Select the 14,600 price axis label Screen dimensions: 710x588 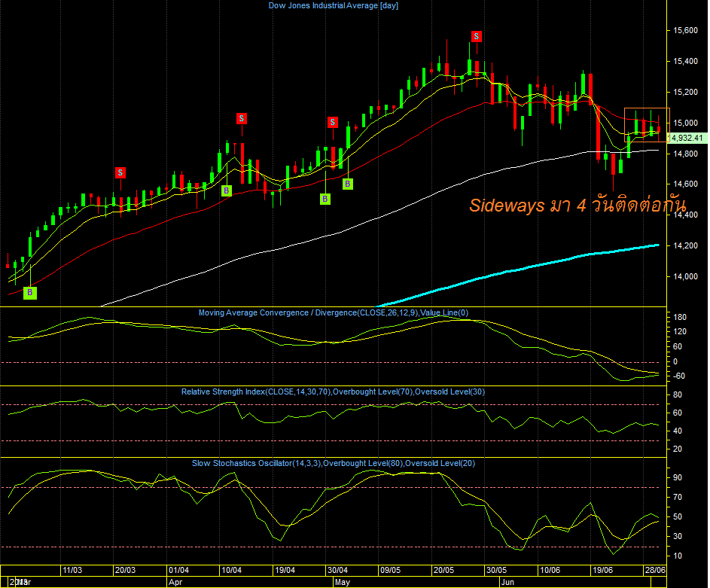(686, 184)
